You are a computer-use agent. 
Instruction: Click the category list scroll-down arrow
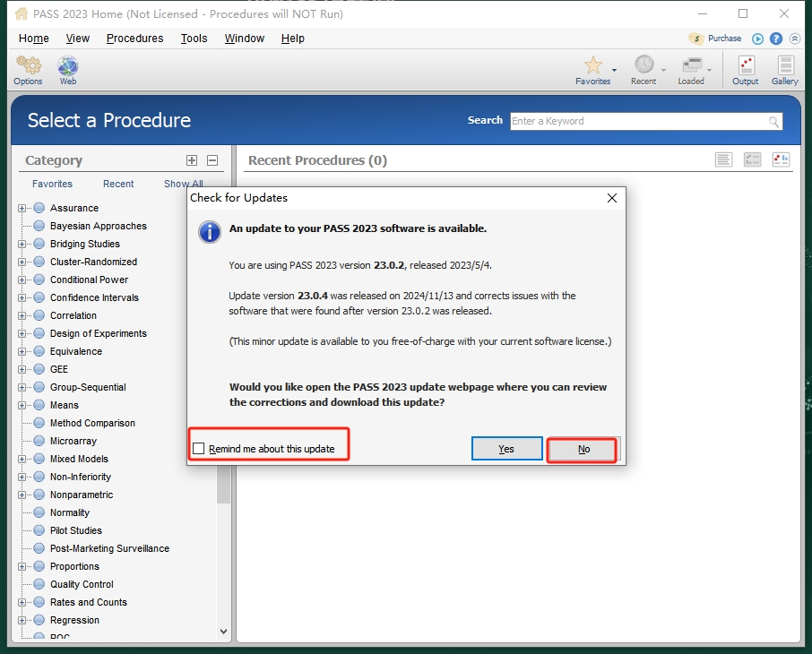coord(223,632)
